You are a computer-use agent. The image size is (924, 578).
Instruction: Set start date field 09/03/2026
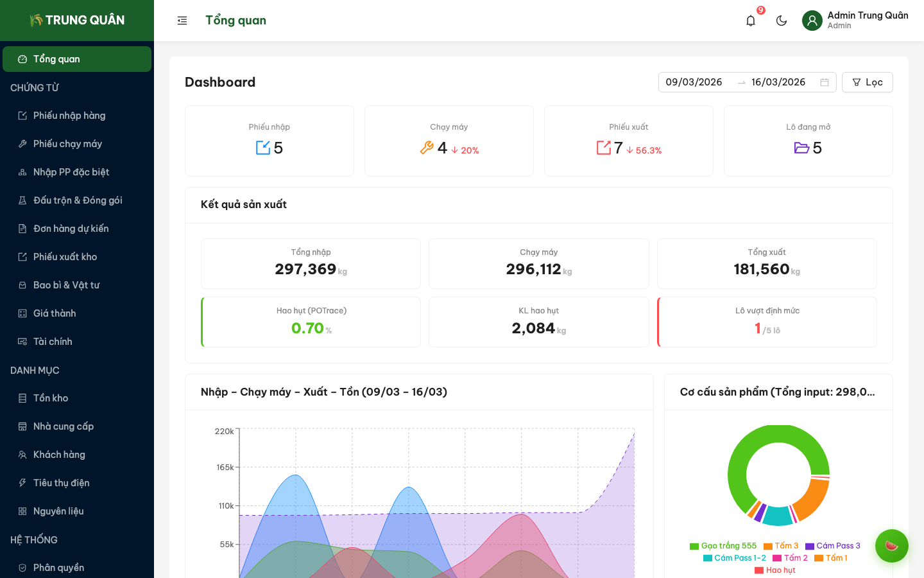694,82
